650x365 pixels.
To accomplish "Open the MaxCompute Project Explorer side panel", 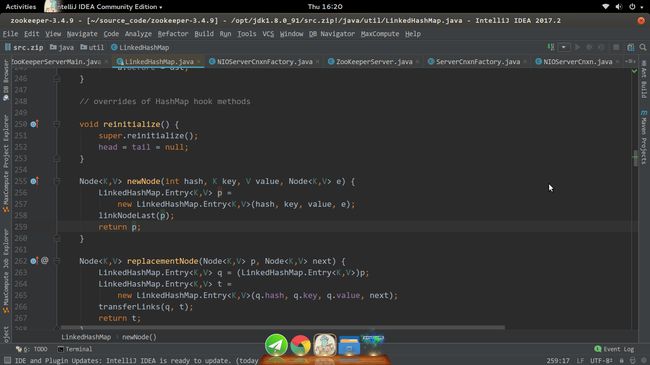I will click(x=6, y=164).
